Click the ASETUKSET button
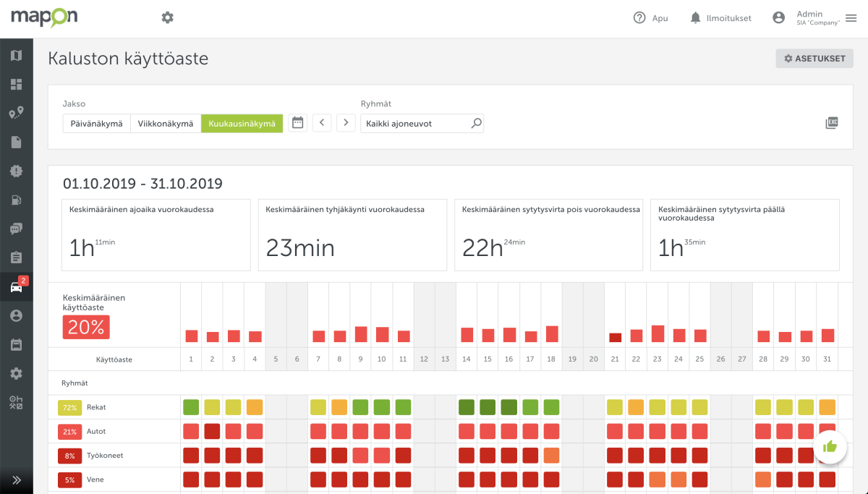Viewport: 868px width, 494px height. (814, 59)
